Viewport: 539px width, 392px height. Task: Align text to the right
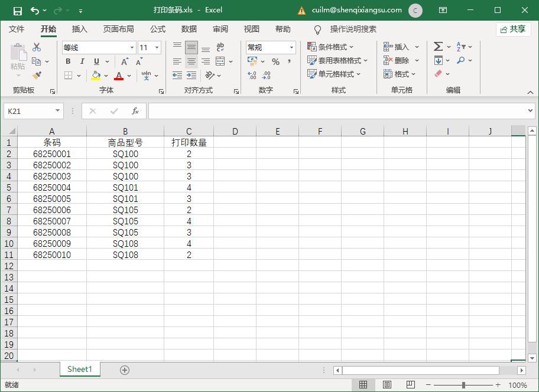click(x=206, y=61)
